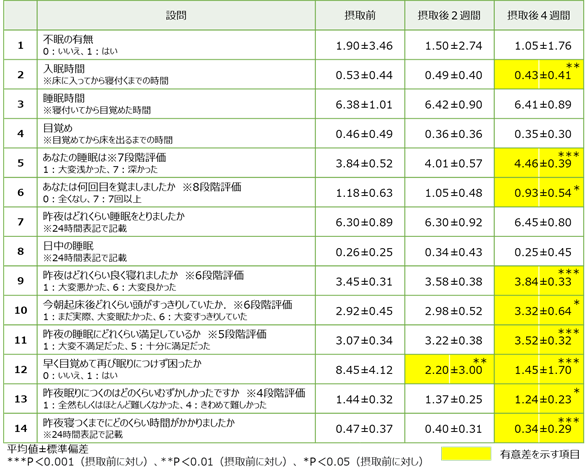Click the row number 7 cell
The width and height of the screenshot is (588, 474).
coord(21,222)
